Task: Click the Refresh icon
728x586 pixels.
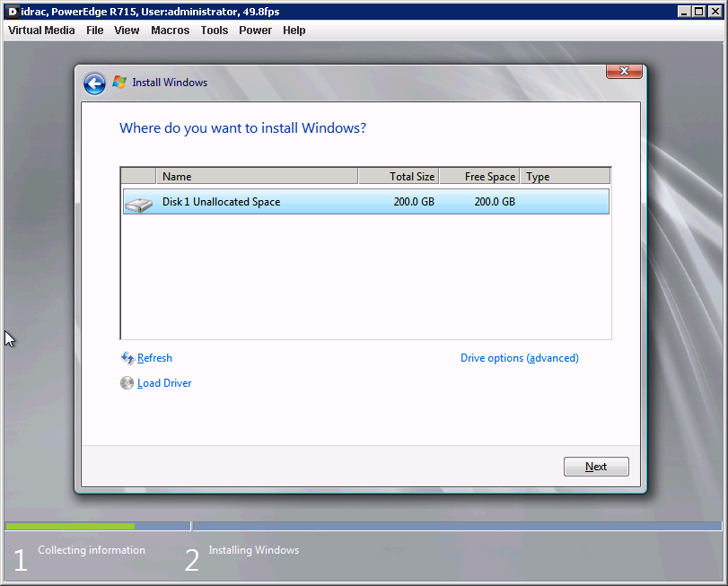Action: [x=127, y=358]
